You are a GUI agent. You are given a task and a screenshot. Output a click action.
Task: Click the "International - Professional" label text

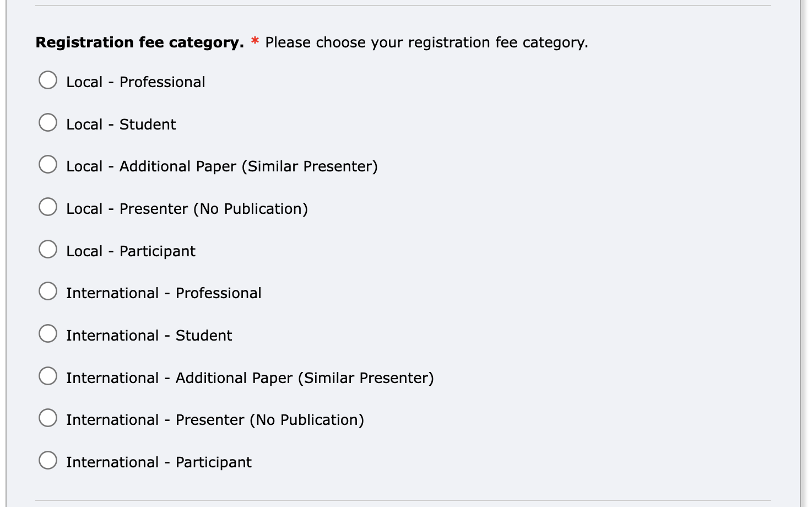pyautogui.click(x=164, y=293)
